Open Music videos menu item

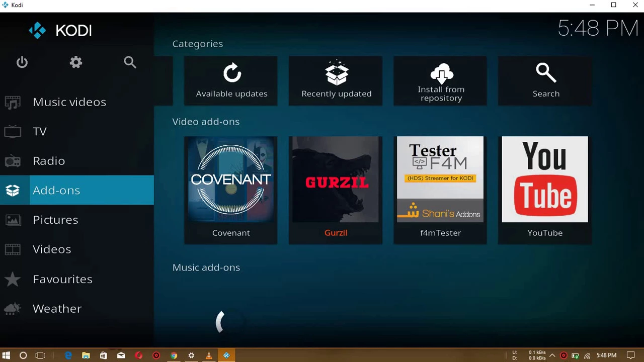tap(77, 102)
